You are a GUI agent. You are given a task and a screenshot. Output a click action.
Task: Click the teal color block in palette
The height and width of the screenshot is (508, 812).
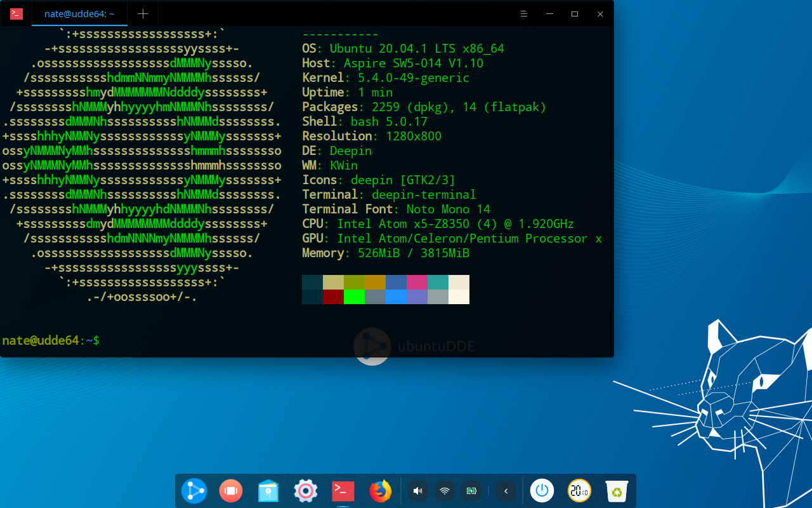pyautogui.click(x=438, y=282)
